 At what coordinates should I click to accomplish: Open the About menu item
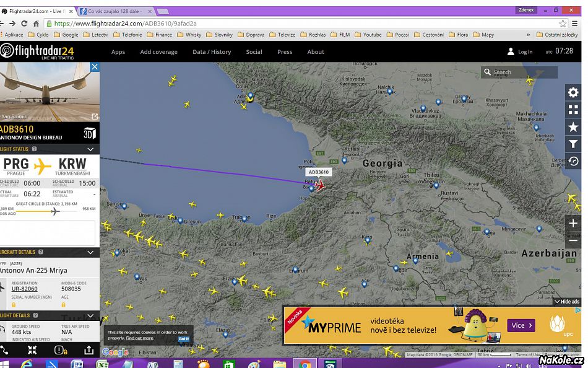(316, 52)
